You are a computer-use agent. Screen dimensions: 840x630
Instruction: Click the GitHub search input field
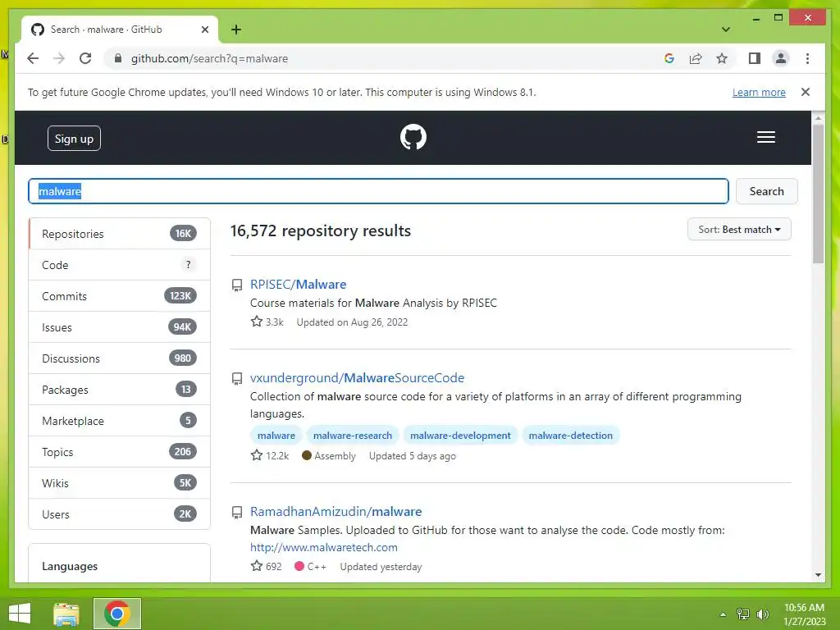pos(378,191)
